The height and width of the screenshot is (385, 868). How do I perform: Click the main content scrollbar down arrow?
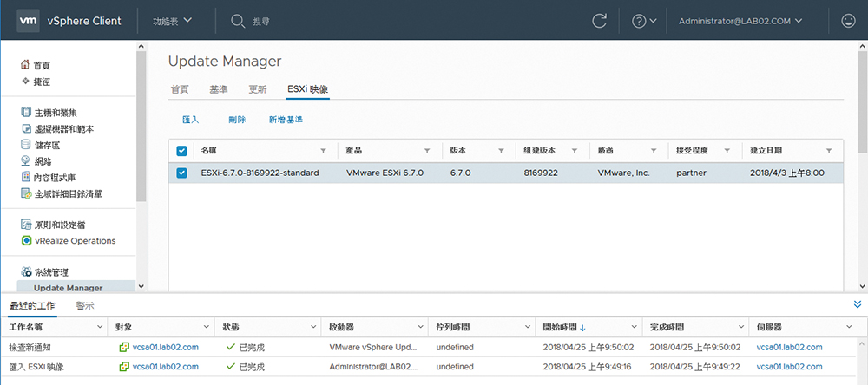[x=862, y=286]
